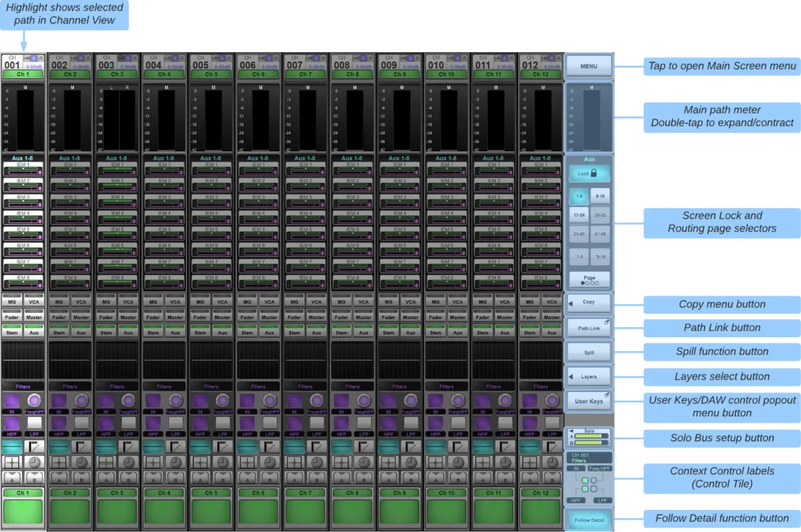Tap the Master button on channel 3
This screenshot has height=532, width=801.
[x=129, y=317]
